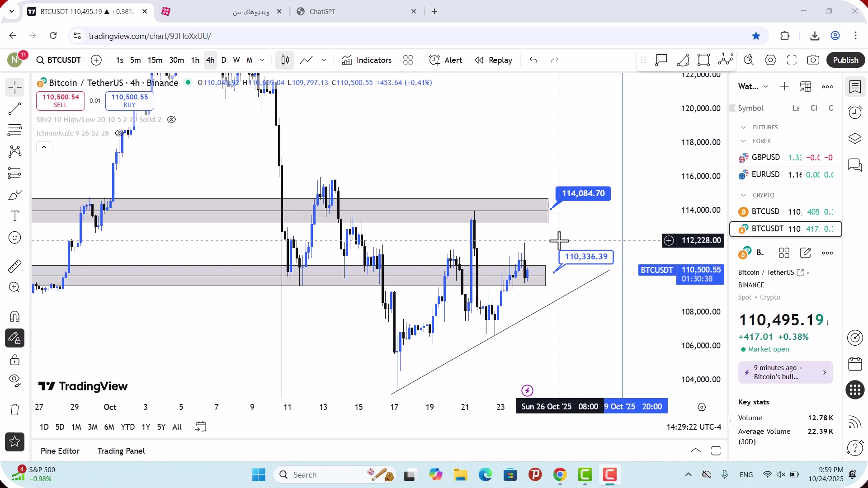868x488 pixels.
Task: Add symbol to the watchlist
Action: click(x=784, y=86)
